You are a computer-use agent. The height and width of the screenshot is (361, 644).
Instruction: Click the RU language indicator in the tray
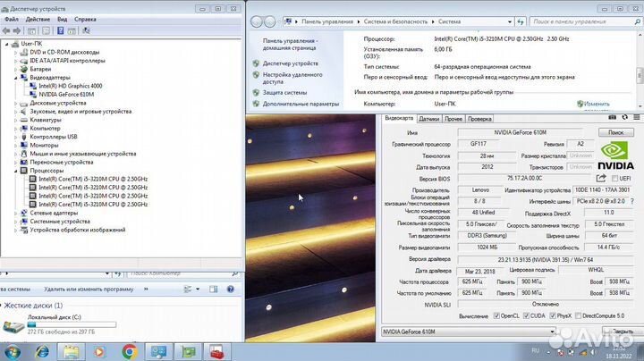pyautogui.click(x=535, y=350)
